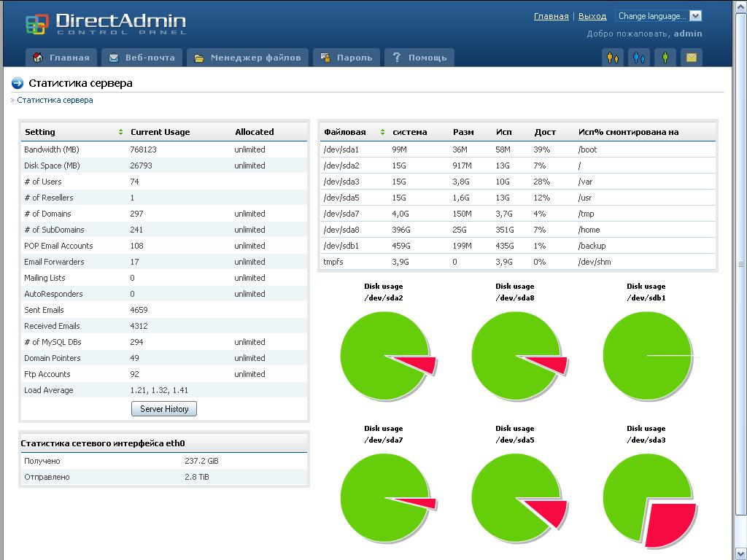Switch to the Веб-почта tab
The image size is (747, 560).
click(142, 58)
